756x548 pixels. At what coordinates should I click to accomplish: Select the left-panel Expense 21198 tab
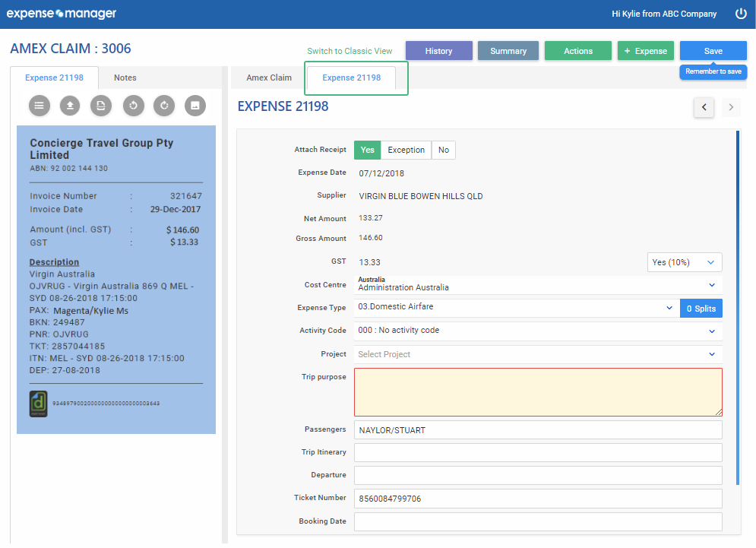(x=54, y=78)
